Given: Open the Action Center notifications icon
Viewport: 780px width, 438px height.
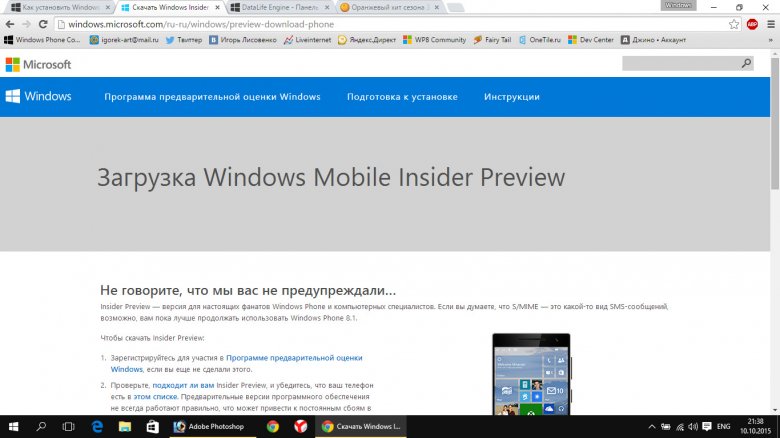Looking at the screenshot, I should click(707, 427).
